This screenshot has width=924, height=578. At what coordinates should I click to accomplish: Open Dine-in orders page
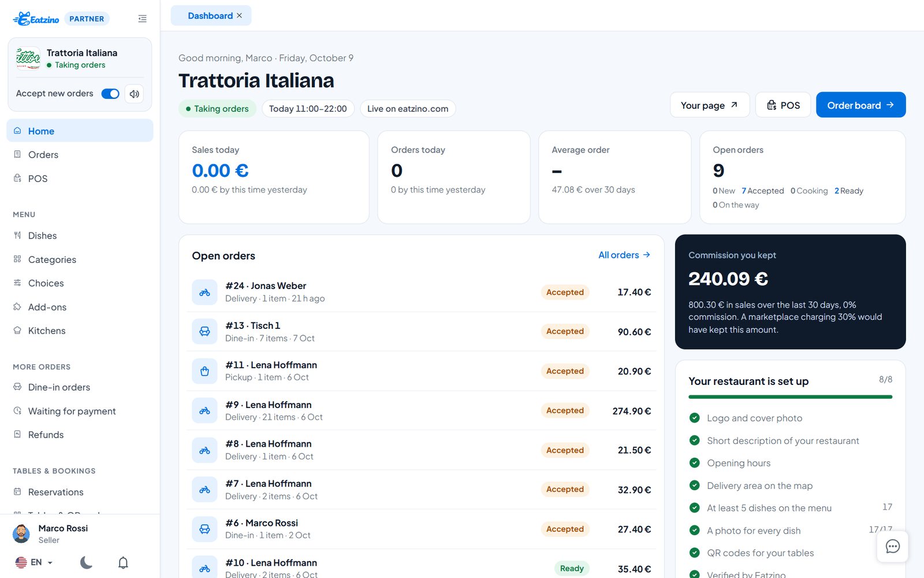pyautogui.click(x=80, y=387)
